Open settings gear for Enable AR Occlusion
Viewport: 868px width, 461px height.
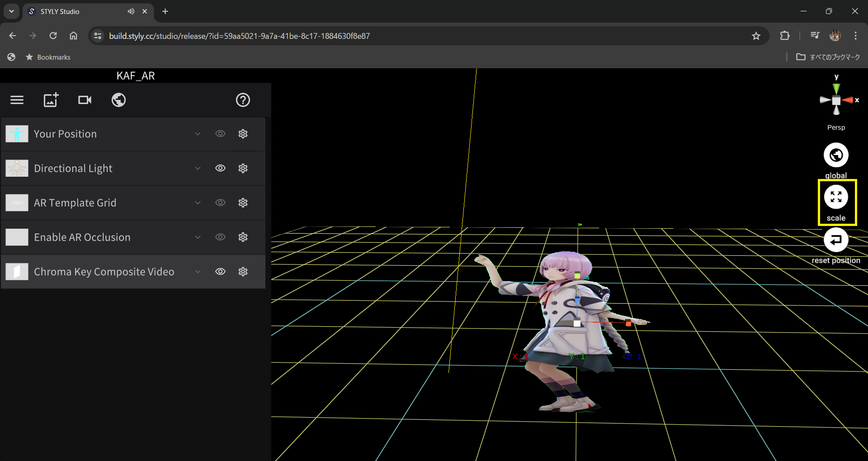coord(243,237)
